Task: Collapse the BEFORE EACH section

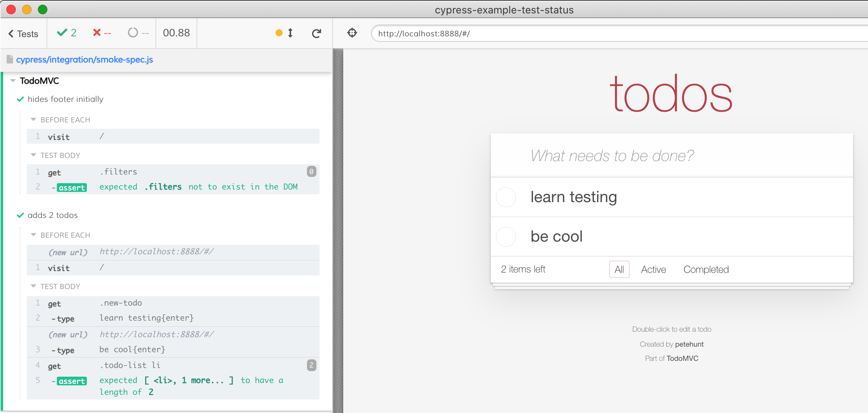Action: pyautogui.click(x=33, y=120)
